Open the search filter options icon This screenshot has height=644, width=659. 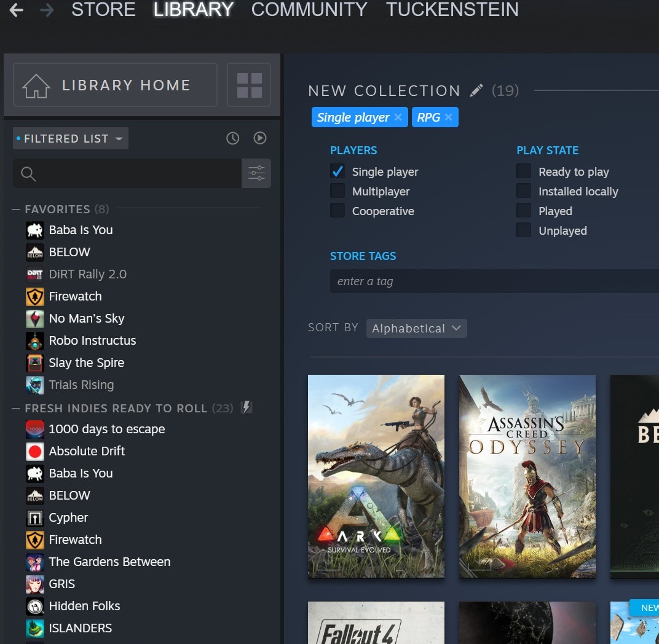click(x=256, y=173)
